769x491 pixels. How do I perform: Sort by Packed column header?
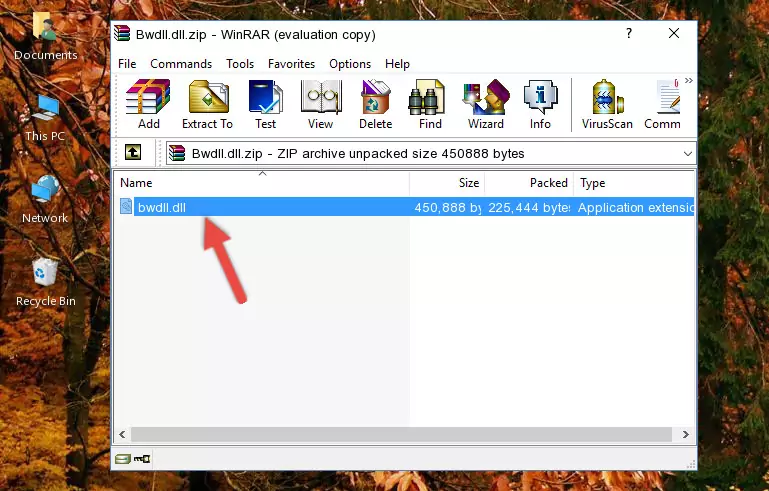(529, 183)
